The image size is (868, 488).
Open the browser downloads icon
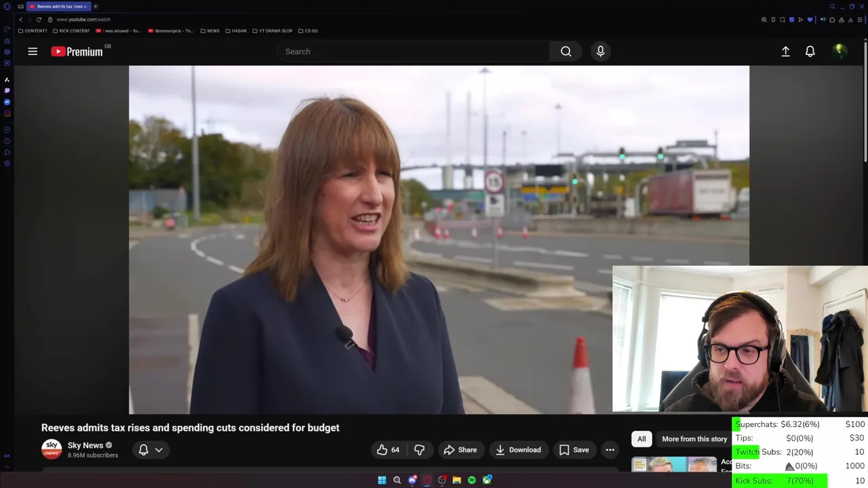coord(850,20)
